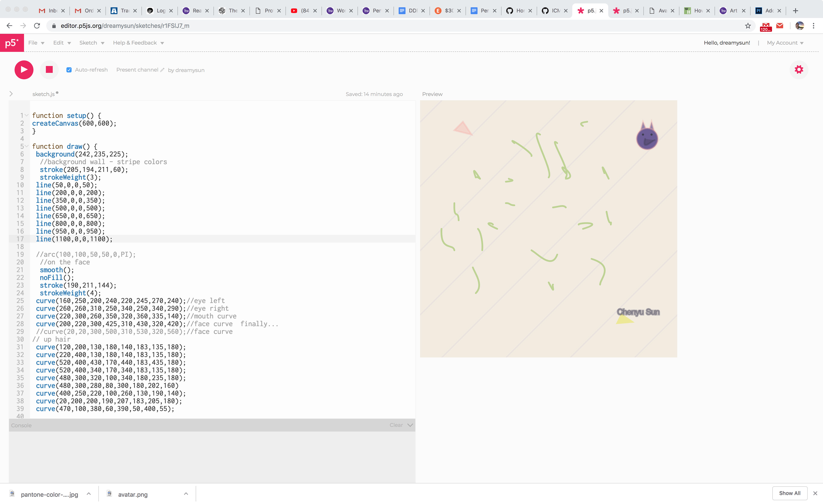Open a new browser tab

tap(795, 11)
